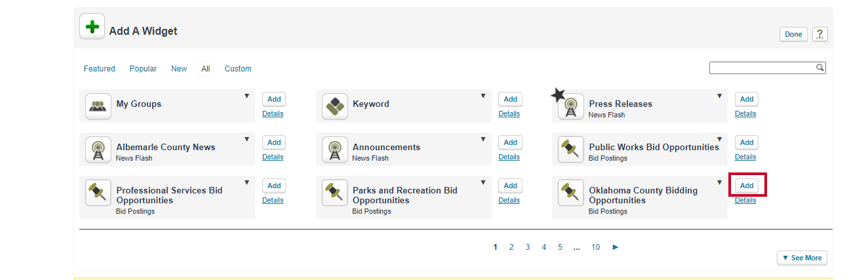This screenshot has height=280, width=868.
Task: Click the Parks and Recreation Bid pushpin icon
Action: [335, 193]
